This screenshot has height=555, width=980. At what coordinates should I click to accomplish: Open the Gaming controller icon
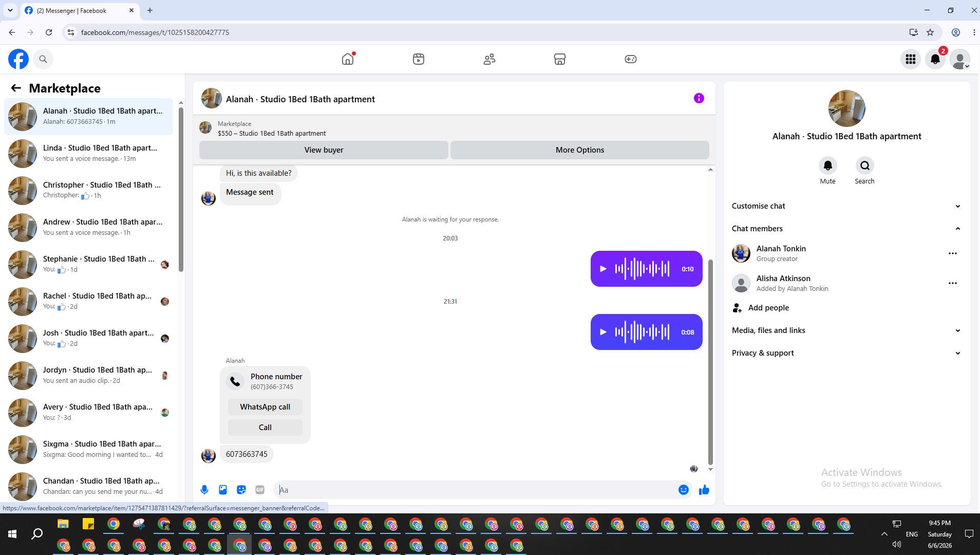[x=631, y=59]
